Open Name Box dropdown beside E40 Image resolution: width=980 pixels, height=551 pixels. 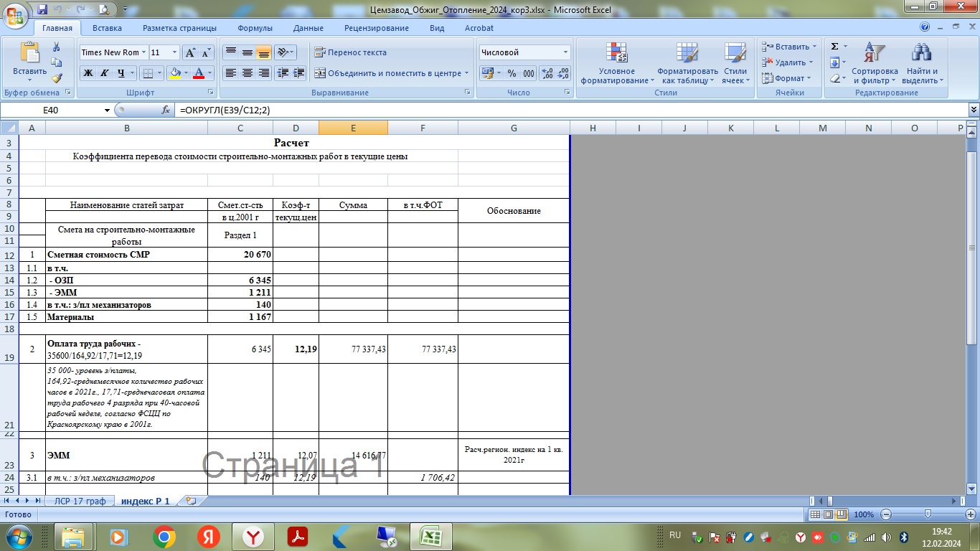108,110
